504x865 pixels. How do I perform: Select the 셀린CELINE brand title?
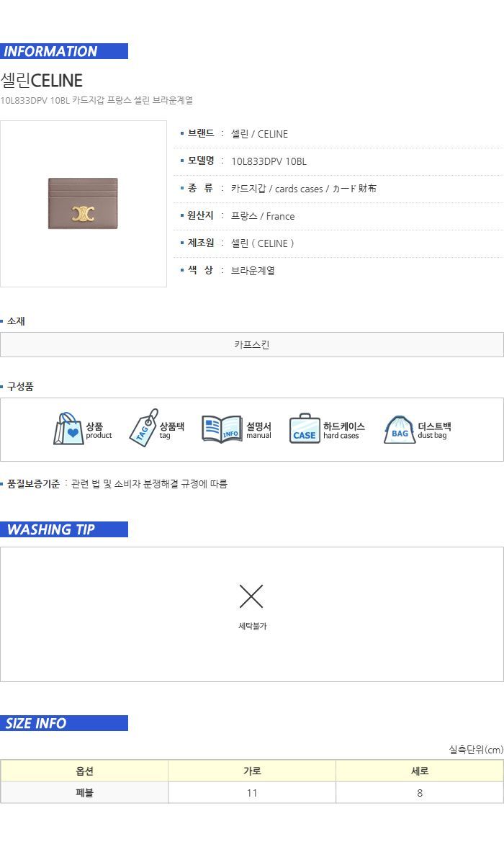pos(42,80)
